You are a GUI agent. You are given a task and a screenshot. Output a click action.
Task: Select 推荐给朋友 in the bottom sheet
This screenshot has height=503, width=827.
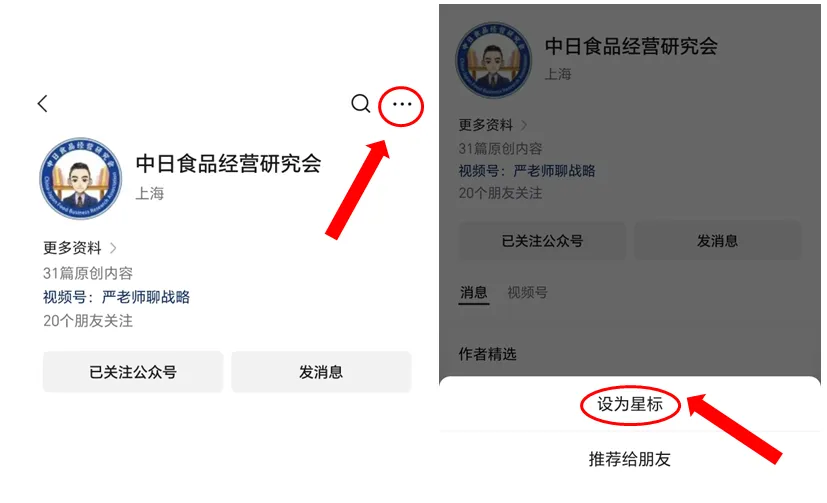tap(630, 459)
